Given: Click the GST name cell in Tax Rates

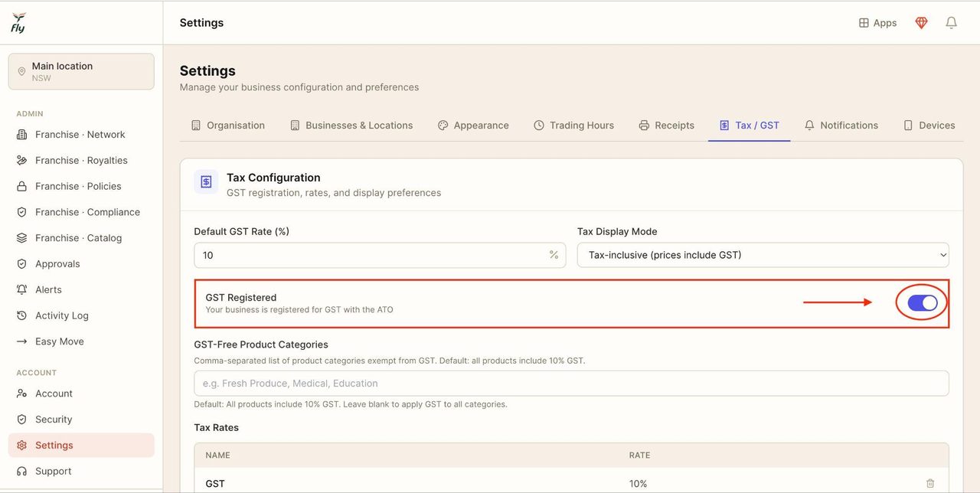Looking at the screenshot, I should pyautogui.click(x=215, y=484).
